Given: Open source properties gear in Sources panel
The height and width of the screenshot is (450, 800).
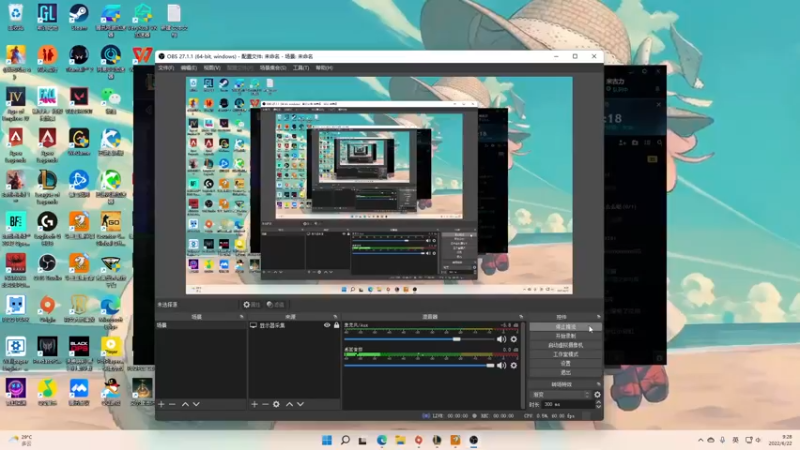Looking at the screenshot, I should click(276, 404).
